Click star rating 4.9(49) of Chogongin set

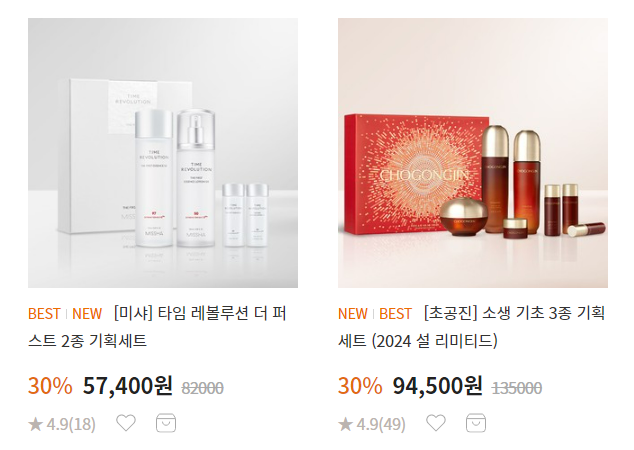click(372, 424)
